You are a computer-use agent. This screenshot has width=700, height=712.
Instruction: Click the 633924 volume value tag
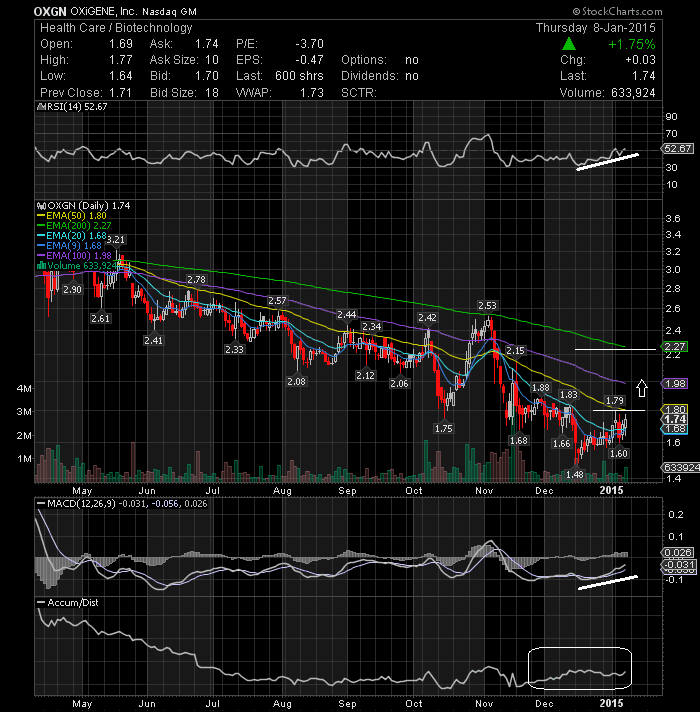point(681,467)
